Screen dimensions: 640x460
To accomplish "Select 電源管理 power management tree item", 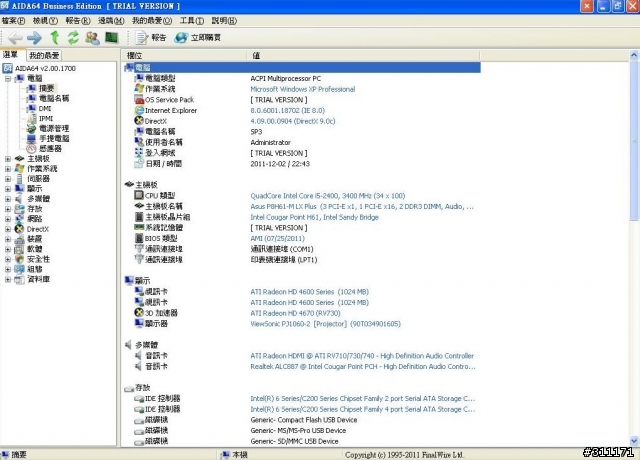I will click(x=54, y=129).
